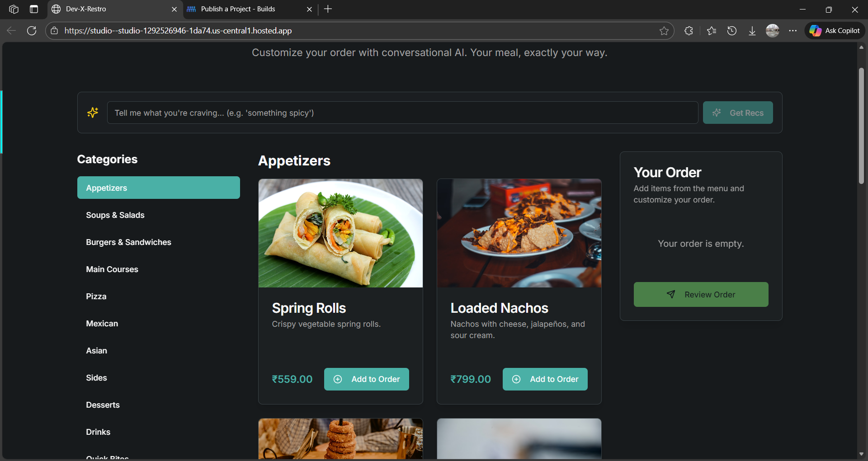
Task: Select the Mexican category
Action: tap(159, 324)
